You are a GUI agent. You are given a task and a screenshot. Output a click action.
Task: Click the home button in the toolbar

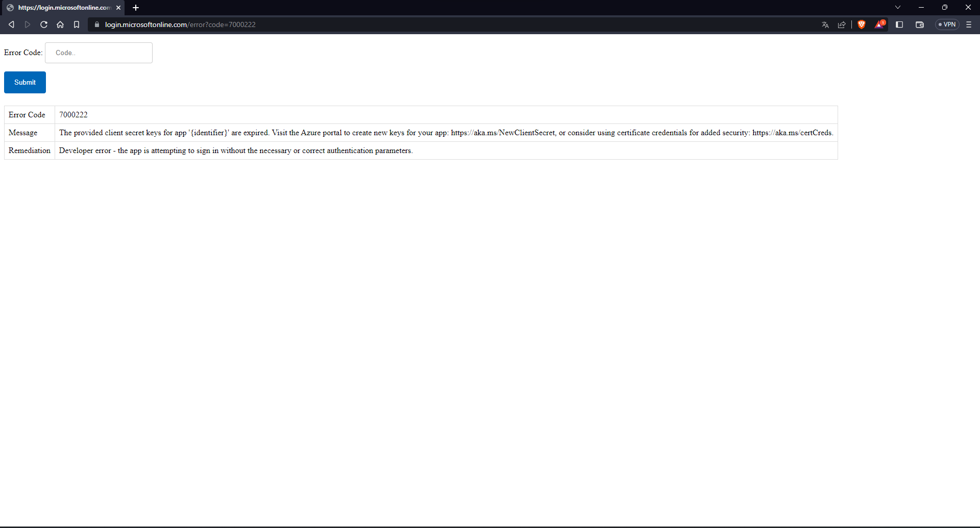(60, 24)
